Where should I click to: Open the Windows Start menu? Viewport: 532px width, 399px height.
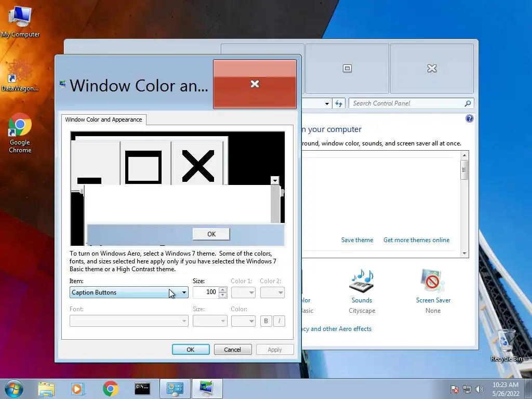[14, 389]
